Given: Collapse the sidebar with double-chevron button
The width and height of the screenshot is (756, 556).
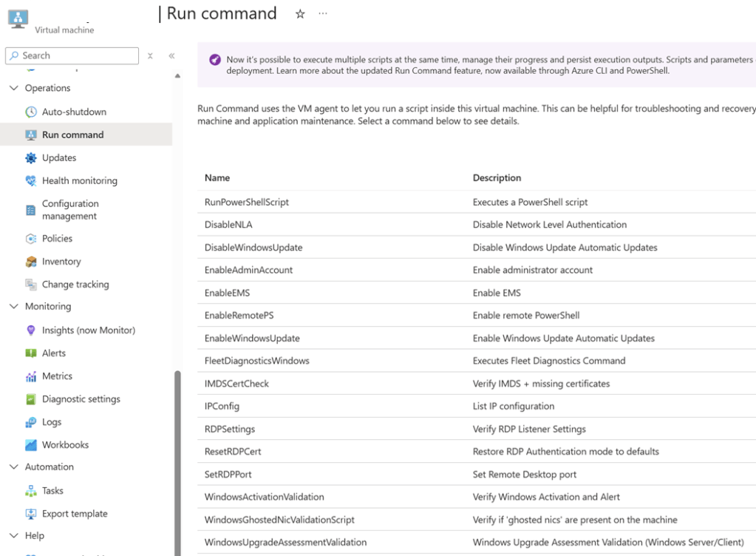Looking at the screenshot, I should (x=171, y=55).
